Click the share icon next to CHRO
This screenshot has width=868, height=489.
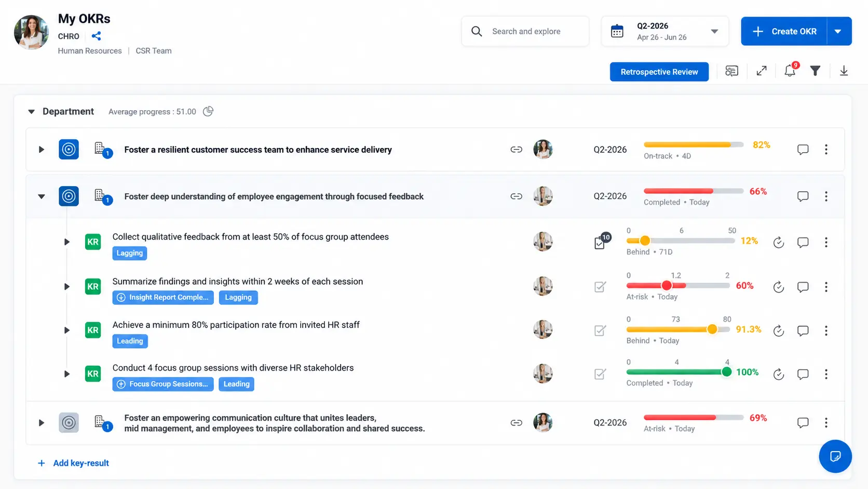click(x=96, y=36)
